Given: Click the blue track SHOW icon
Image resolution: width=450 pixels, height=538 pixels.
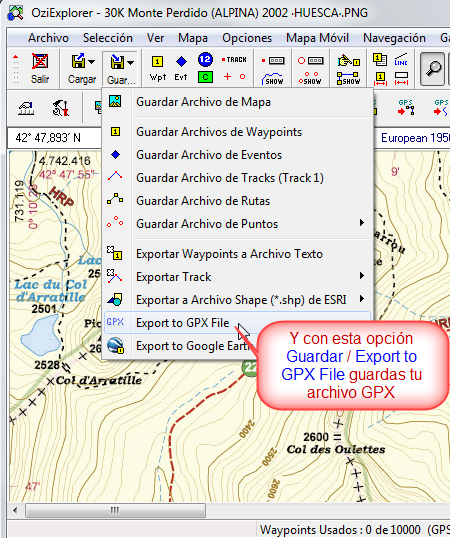Looking at the screenshot, I should (273, 79).
